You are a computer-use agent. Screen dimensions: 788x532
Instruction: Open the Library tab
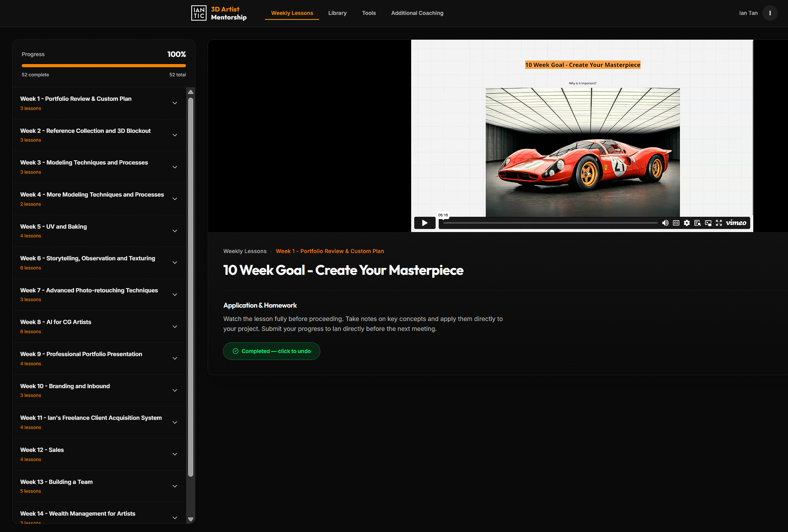click(337, 13)
